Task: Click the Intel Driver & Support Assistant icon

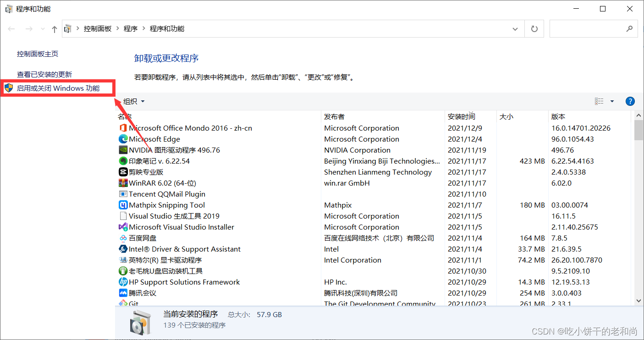Action: [123, 249]
